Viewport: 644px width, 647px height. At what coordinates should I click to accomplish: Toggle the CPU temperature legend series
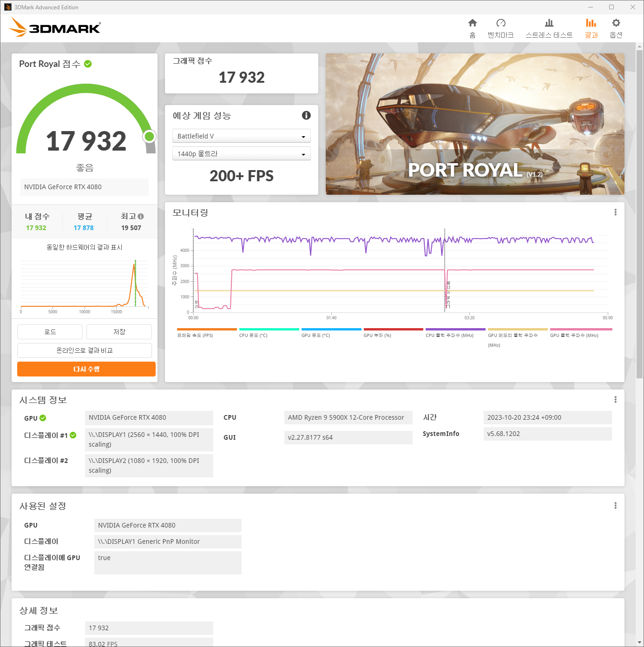coord(269,333)
